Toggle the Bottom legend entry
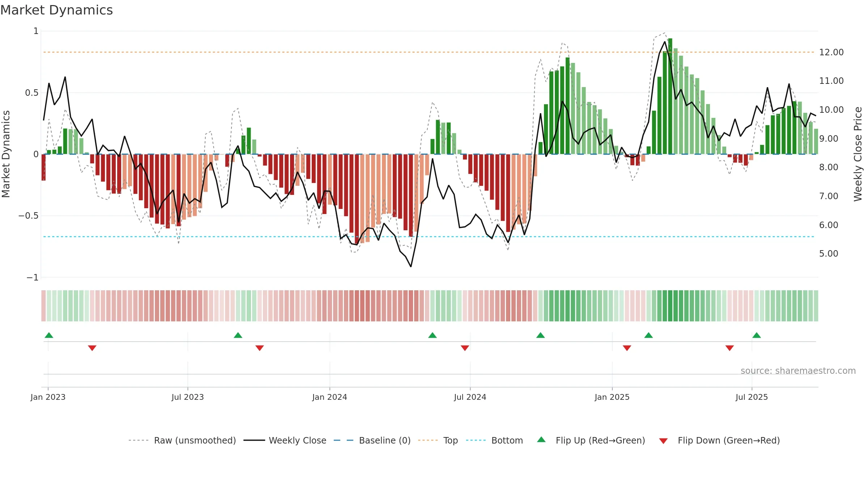 494,440
